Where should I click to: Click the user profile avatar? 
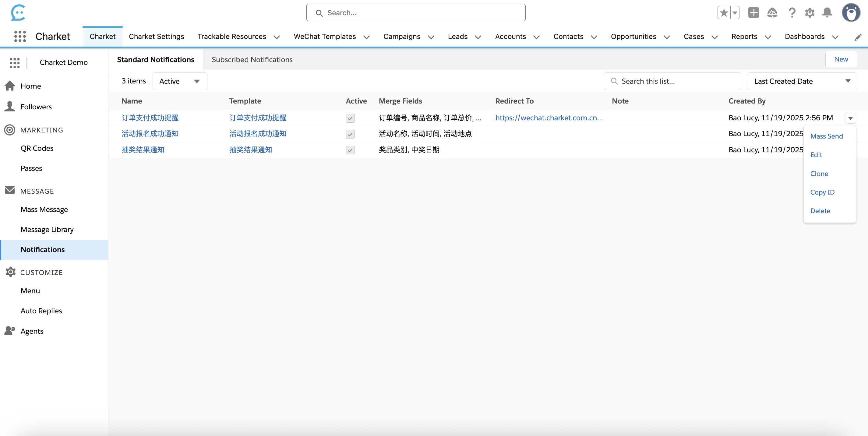pos(851,12)
